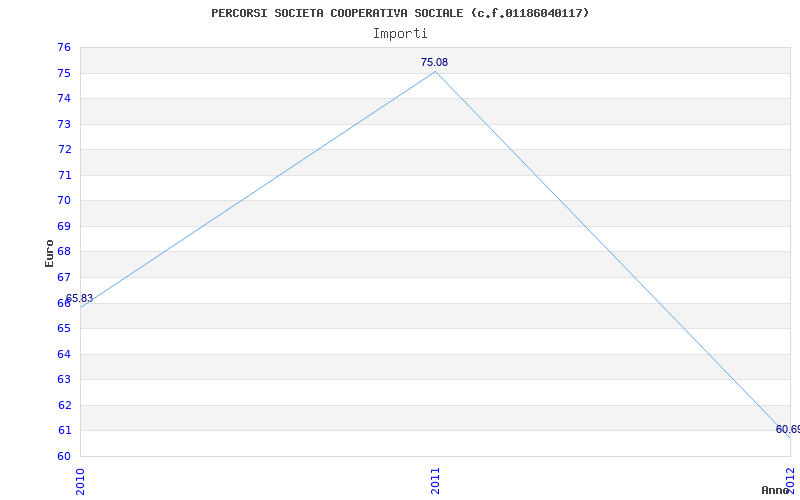Click the 2010 x-axis label

(80, 481)
